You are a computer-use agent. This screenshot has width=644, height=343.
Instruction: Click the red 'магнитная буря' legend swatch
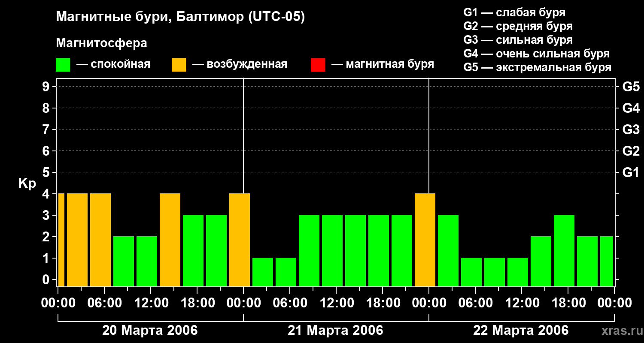click(318, 65)
